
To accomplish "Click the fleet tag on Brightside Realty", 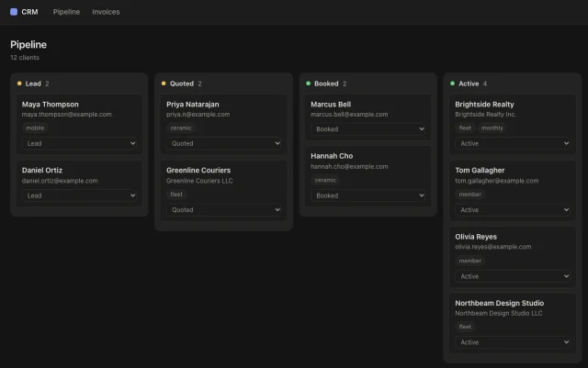I will pyautogui.click(x=465, y=128).
